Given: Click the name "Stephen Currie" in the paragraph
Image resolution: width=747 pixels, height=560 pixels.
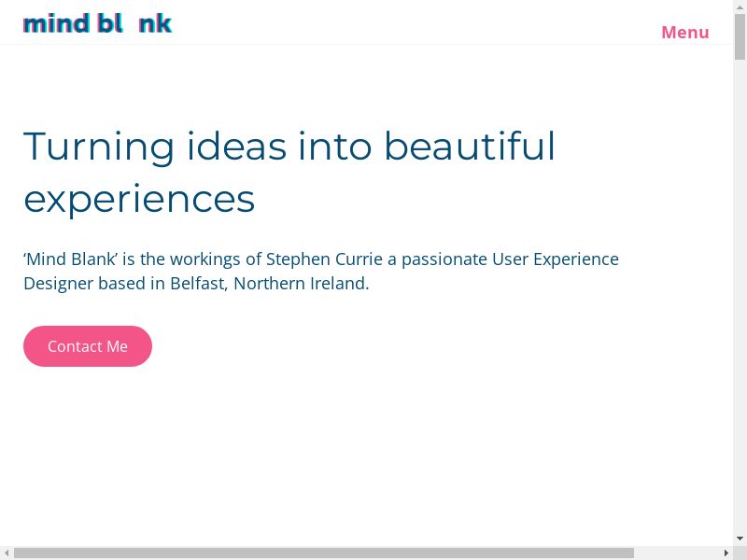Looking at the screenshot, I should tap(325, 259).
